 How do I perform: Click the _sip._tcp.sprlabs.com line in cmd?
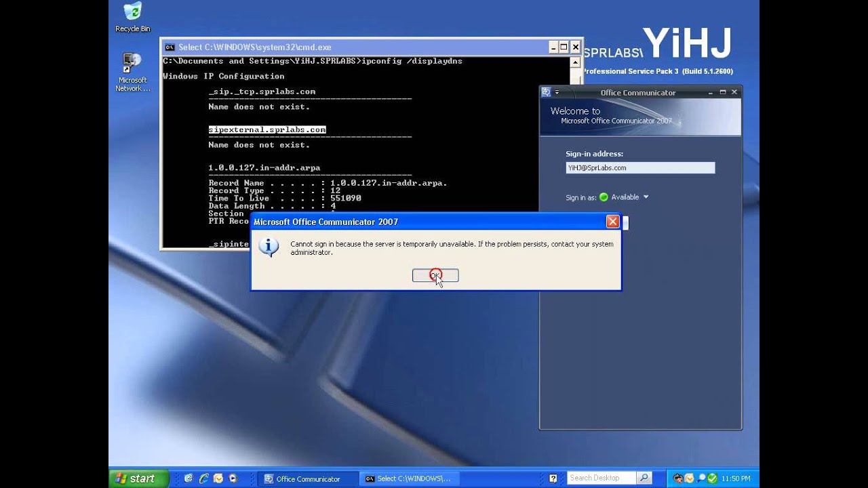pos(262,91)
